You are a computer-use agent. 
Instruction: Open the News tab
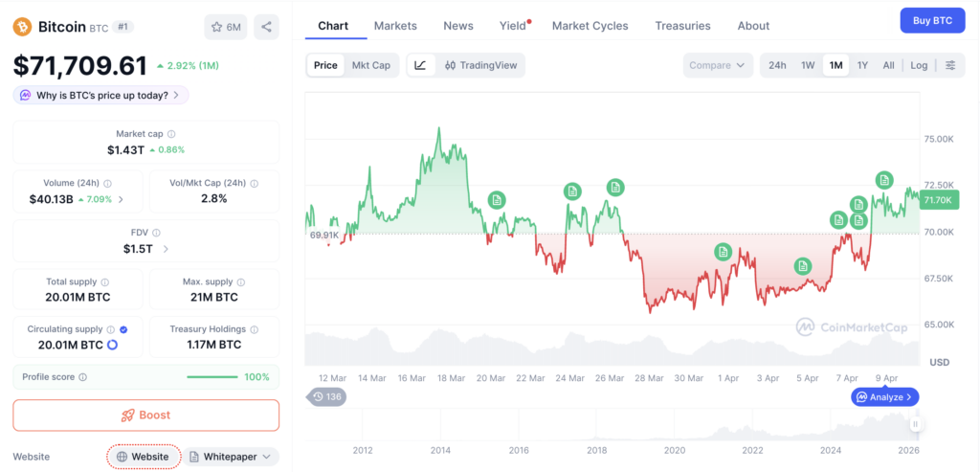point(458,26)
